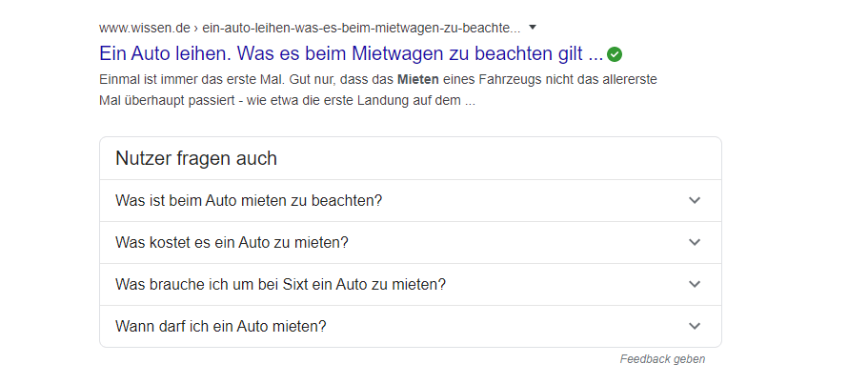Select question 'Was ist beim Auto mieten zu beachten?'
Screen dimensions: 868x384
411,200
